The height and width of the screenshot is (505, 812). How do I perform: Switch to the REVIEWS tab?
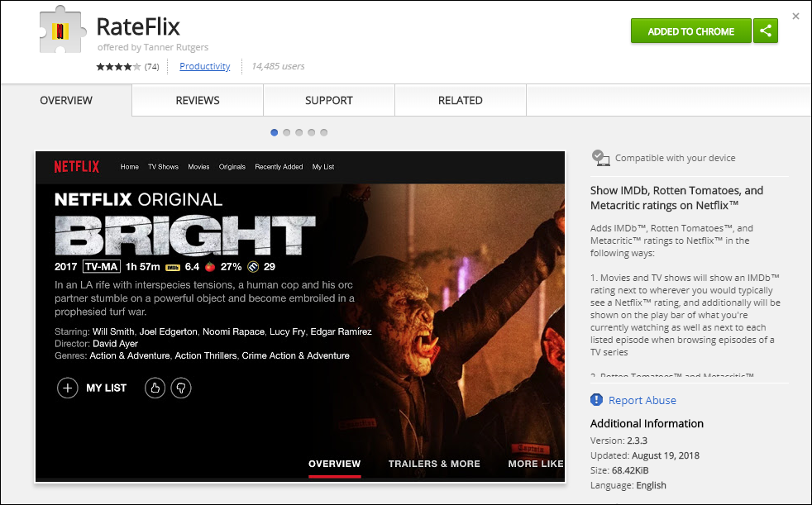click(x=198, y=100)
